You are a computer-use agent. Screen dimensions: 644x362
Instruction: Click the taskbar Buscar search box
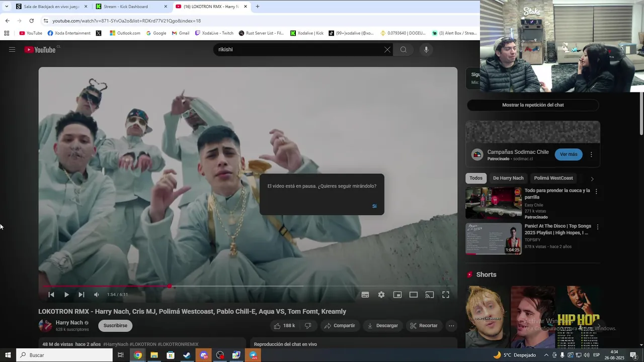click(x=64, y=355)
